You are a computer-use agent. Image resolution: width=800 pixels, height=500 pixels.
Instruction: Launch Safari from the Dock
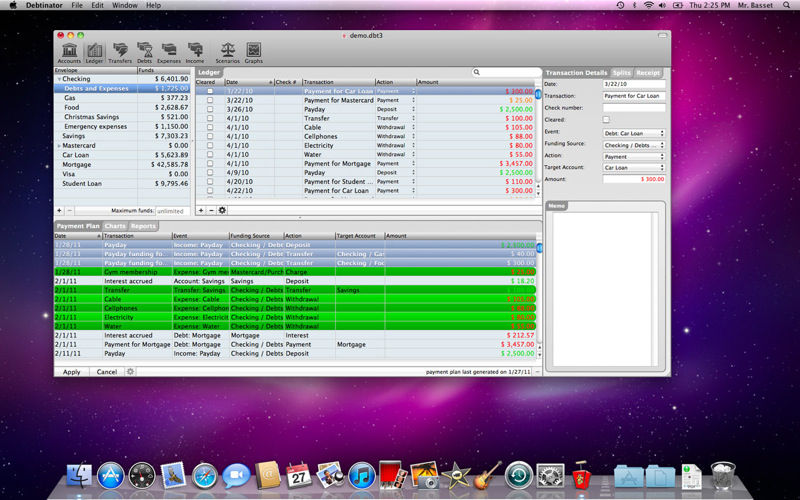205,476
